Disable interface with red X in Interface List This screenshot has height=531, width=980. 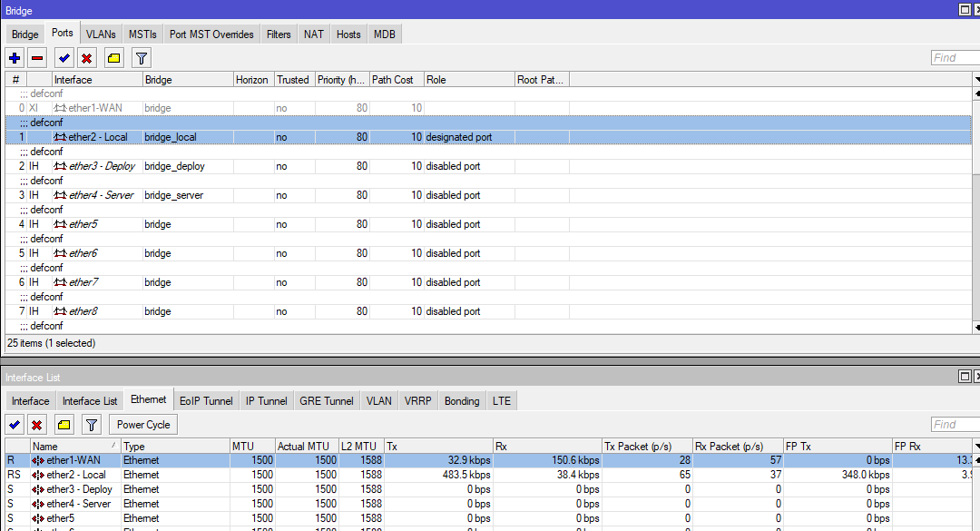(37, 425)
